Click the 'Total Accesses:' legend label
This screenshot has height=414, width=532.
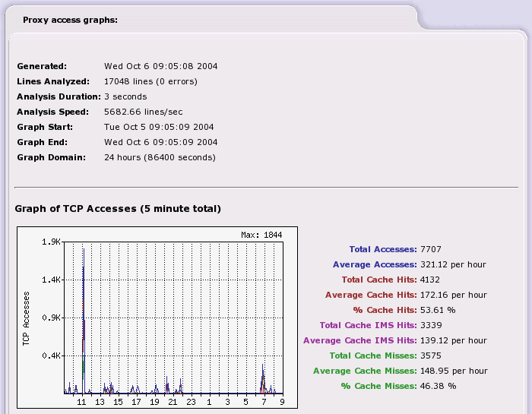click(383, 249)
